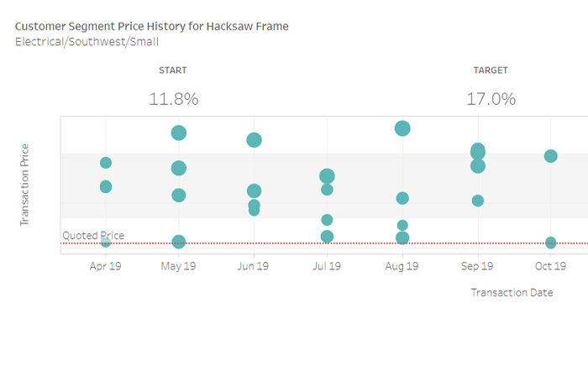588x392 pixels.
Task: Select the Jun 19 axis tick label
Action: (254, 267)
